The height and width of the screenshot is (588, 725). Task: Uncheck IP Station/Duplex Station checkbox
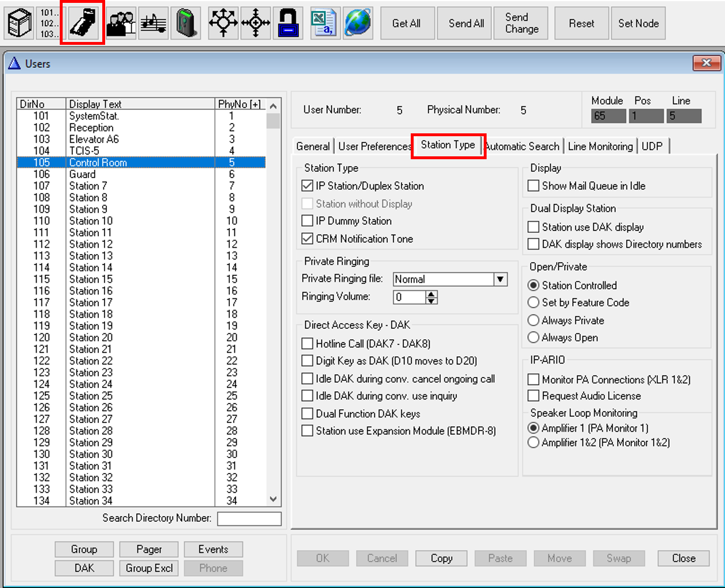tap(307, 186)
